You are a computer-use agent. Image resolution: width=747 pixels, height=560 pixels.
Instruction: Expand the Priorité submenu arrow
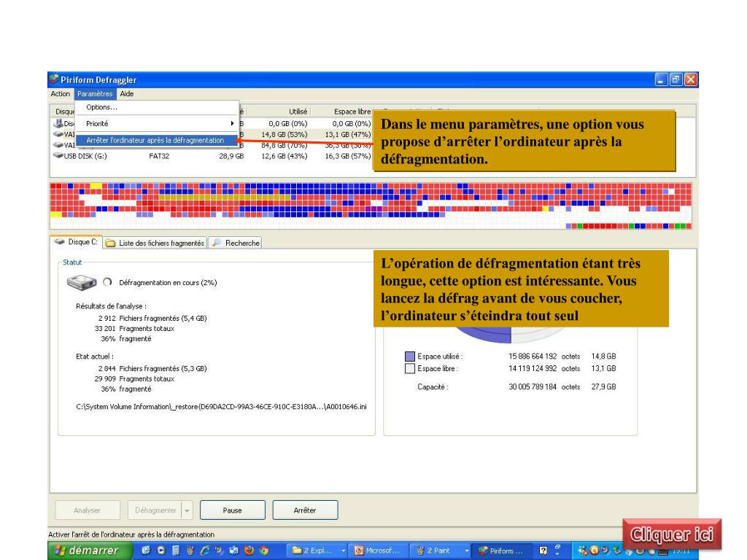[232, 123]
